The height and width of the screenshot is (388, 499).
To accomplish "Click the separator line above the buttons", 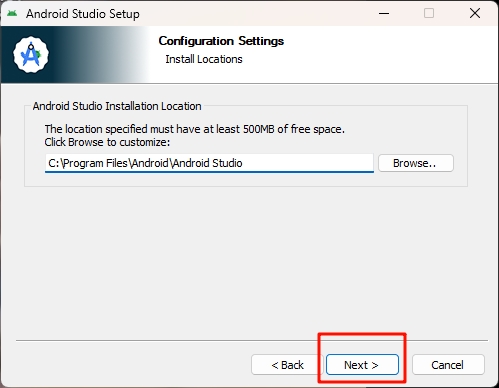I will [252, 340].
